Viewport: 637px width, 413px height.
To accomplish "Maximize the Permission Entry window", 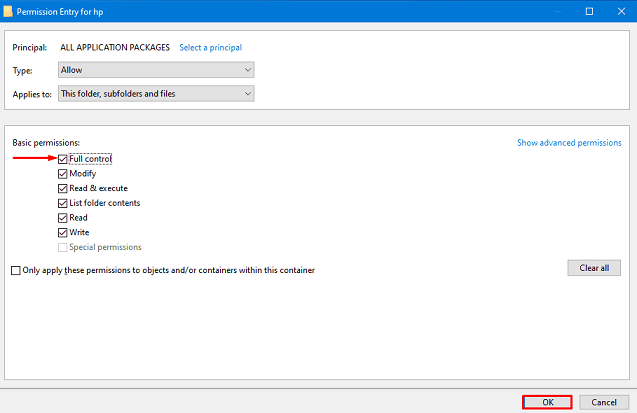I will (590, 10).
